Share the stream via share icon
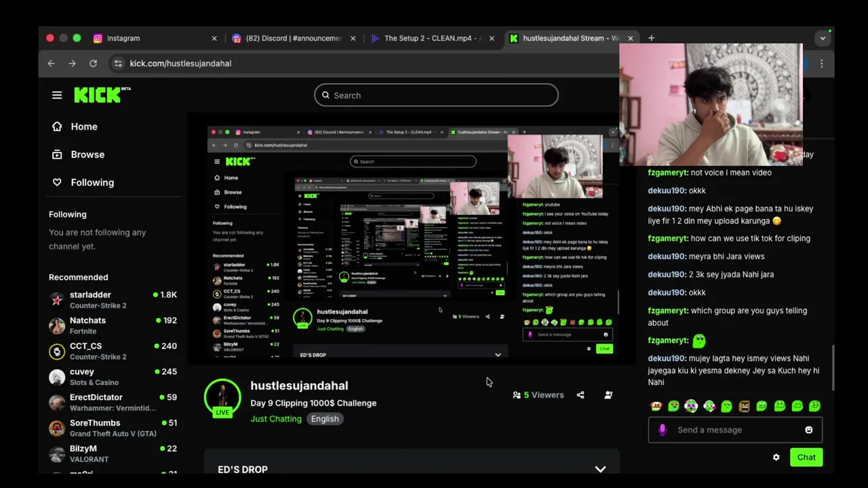 580,394
